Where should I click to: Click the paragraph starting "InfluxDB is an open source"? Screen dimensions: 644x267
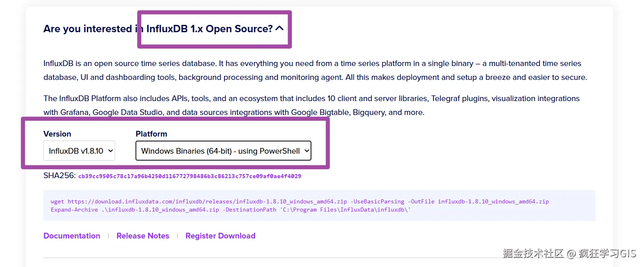(315, 70)
